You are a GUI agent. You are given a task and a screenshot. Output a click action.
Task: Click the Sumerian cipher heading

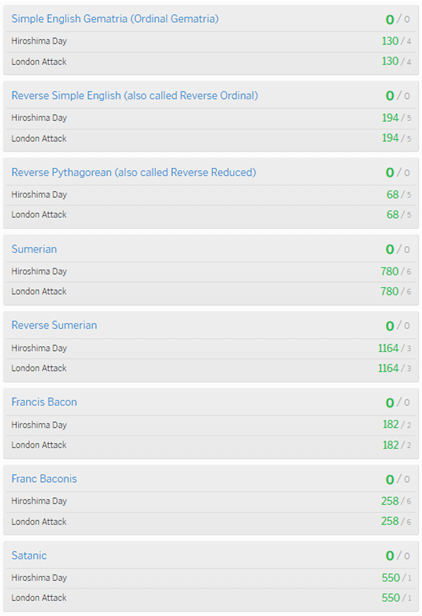34,249
